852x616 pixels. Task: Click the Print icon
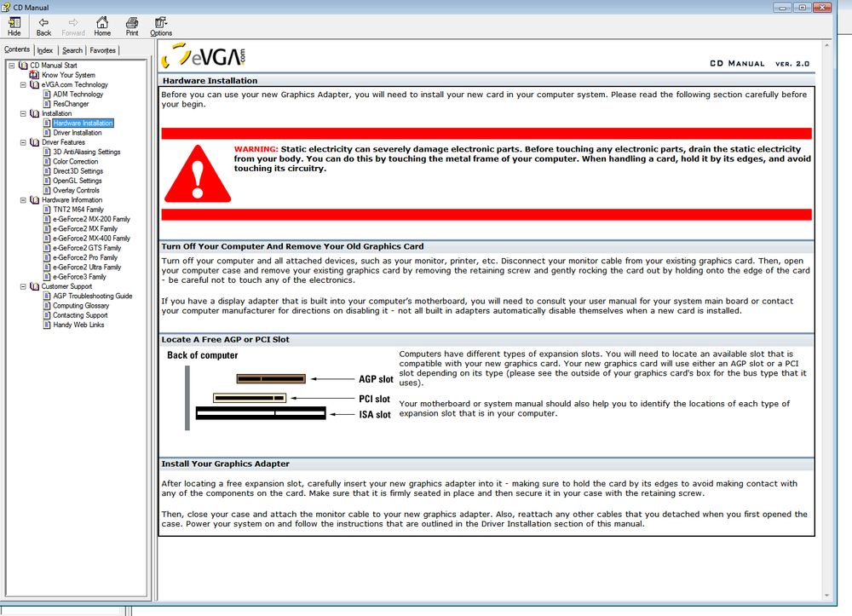pyautogui.click(x=132, y=26)
